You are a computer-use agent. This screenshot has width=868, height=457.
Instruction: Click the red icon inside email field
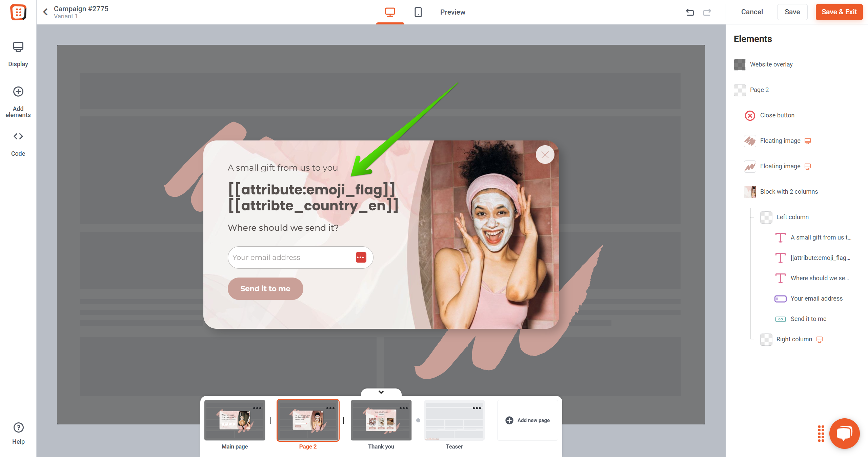pyautogui.click(x=361, y=258)
